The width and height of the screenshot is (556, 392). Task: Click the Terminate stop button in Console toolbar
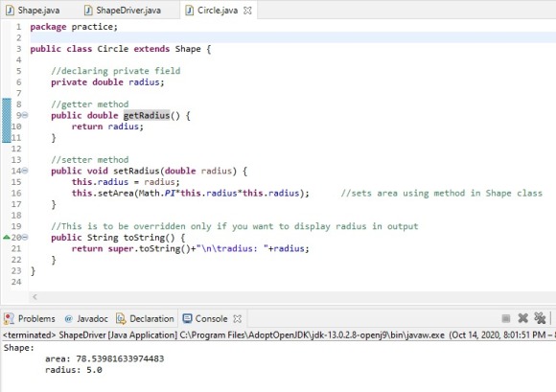[x=506, y=318]
